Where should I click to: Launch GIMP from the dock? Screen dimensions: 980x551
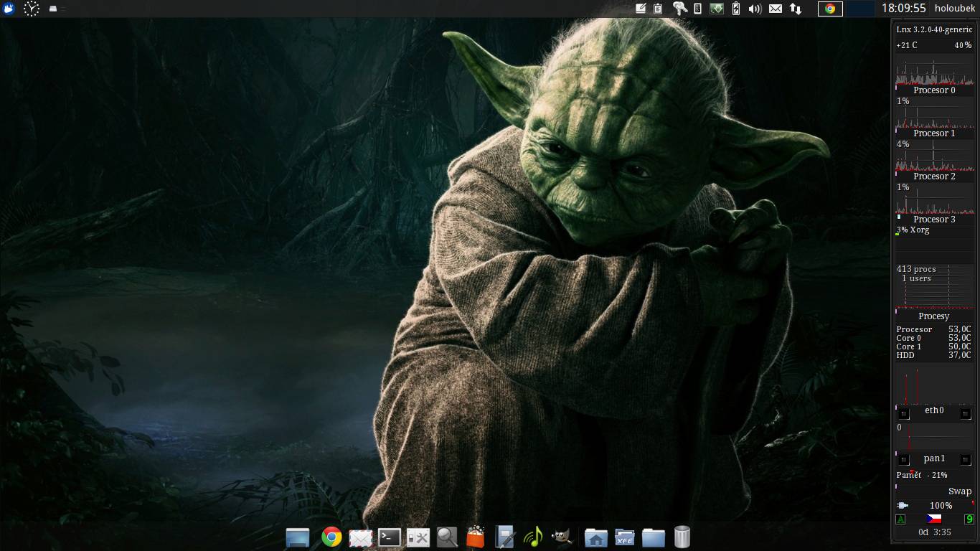pos(562,537)
